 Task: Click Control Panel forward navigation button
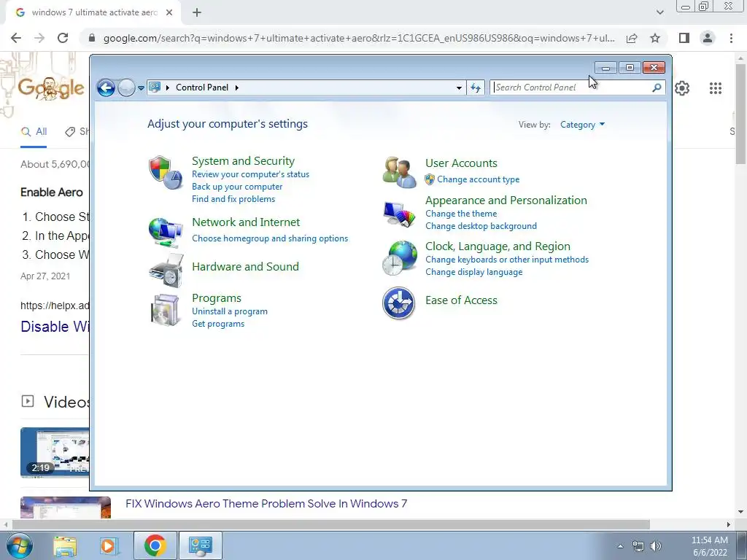[x=126, y=87]
